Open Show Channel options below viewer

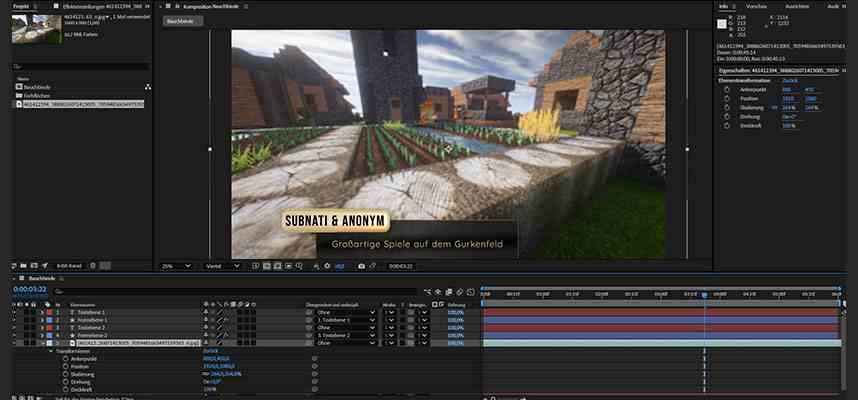316,266
